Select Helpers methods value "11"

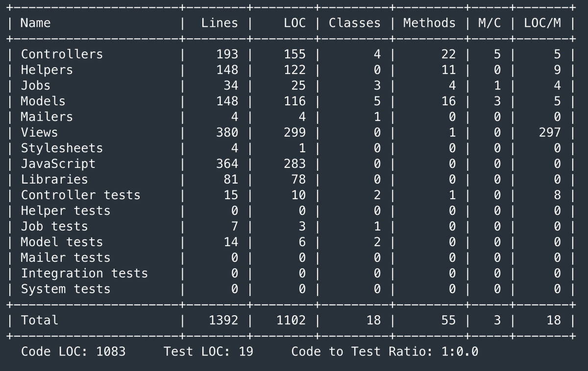tap(448, 70)
